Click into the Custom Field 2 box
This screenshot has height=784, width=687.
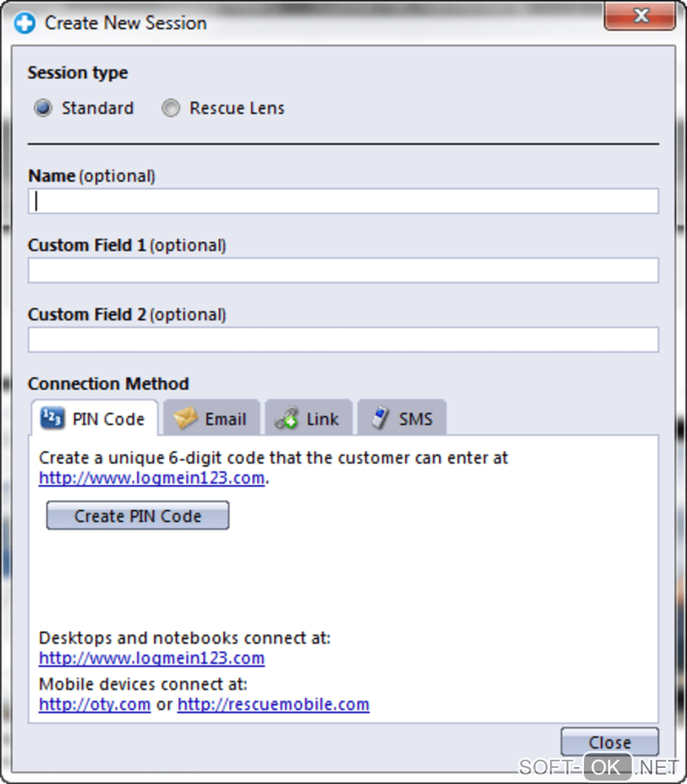point(343,340)
